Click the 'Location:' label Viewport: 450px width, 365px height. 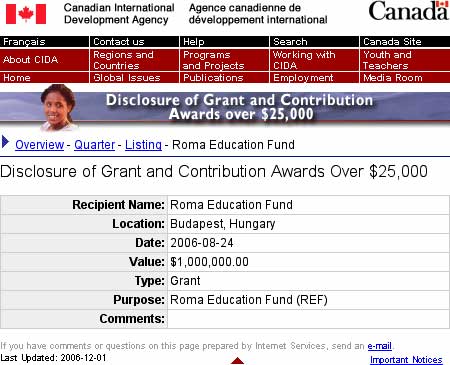[138, 224]
